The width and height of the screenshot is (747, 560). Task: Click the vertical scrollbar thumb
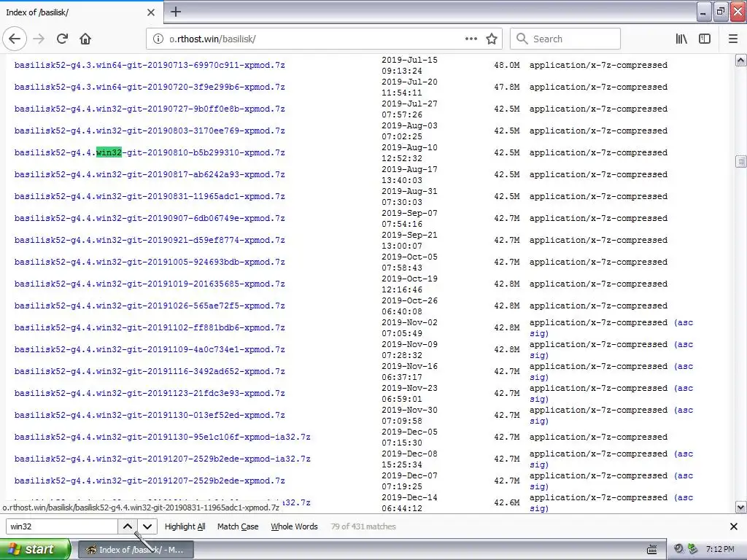coord(740,161)
